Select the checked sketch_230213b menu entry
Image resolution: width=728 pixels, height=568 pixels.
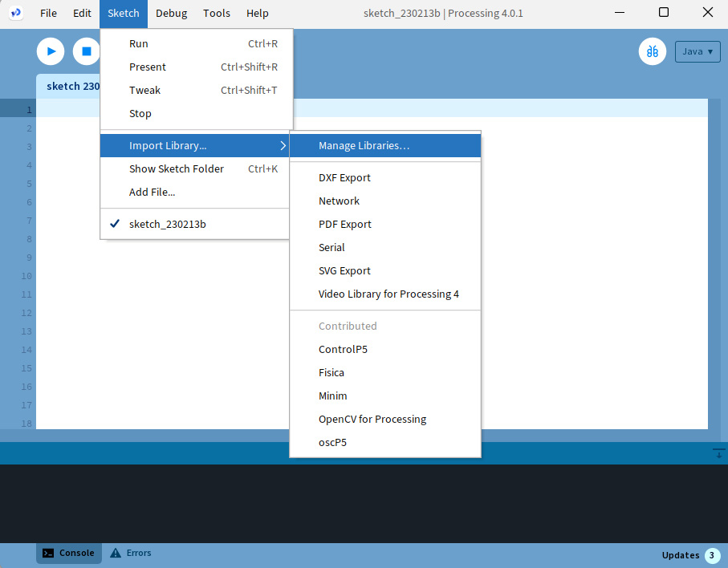167,224
